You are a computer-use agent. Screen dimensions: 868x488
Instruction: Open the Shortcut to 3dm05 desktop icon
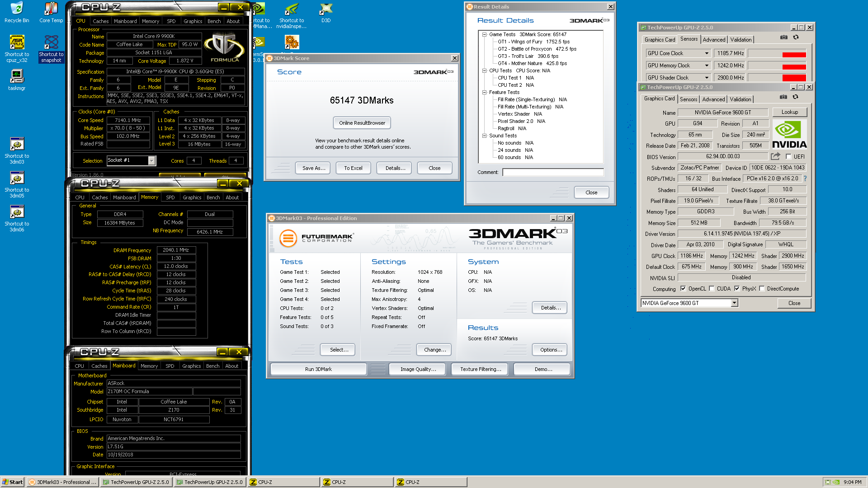click(17, 185)
